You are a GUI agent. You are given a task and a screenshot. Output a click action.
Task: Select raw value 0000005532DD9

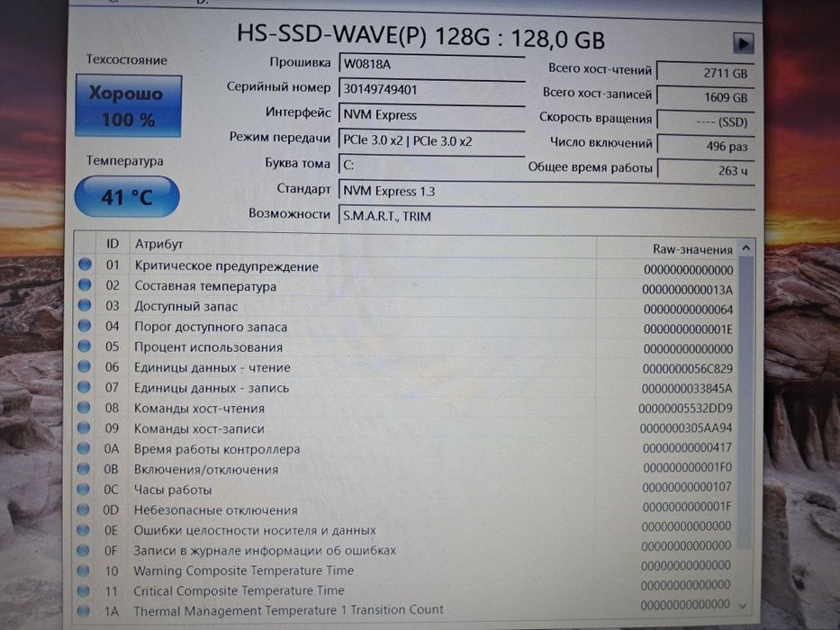coord(685,409)
